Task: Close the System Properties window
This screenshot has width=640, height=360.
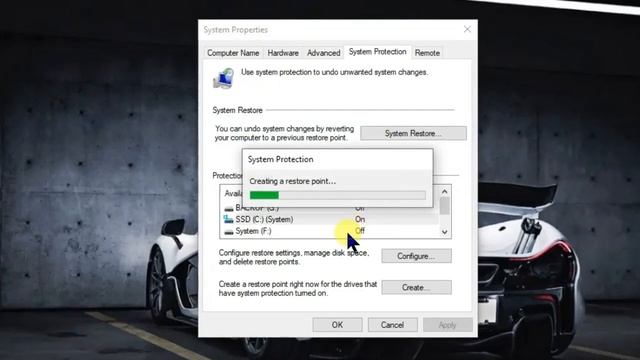Action: pyautogui.click(x=467, y=29)
